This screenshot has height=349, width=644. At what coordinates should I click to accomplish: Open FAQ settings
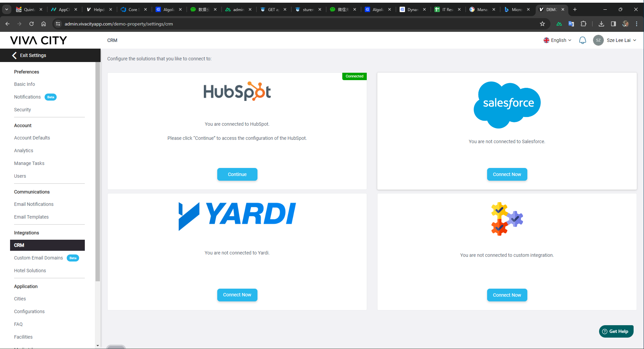[18, 324]
